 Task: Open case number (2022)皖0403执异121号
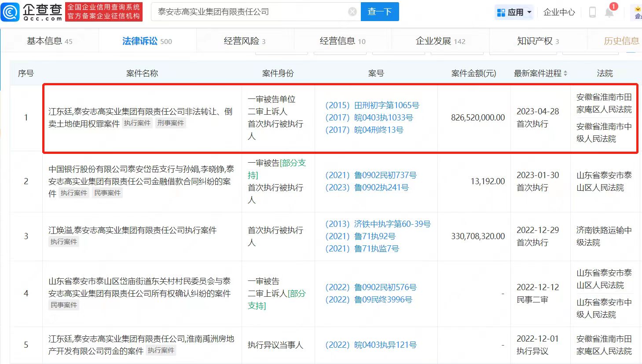tap(371, 345)
